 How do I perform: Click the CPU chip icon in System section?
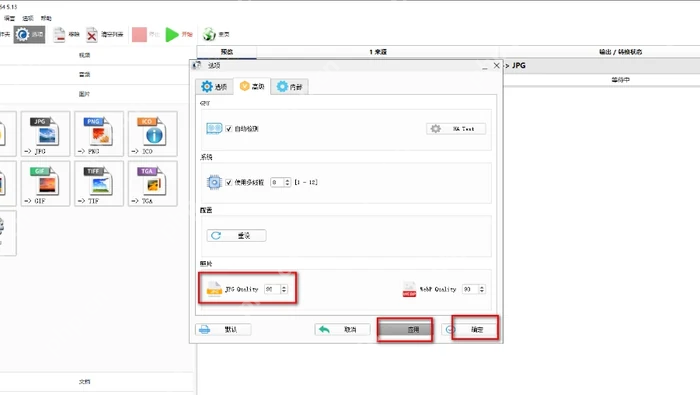click(x=214, y=182)
